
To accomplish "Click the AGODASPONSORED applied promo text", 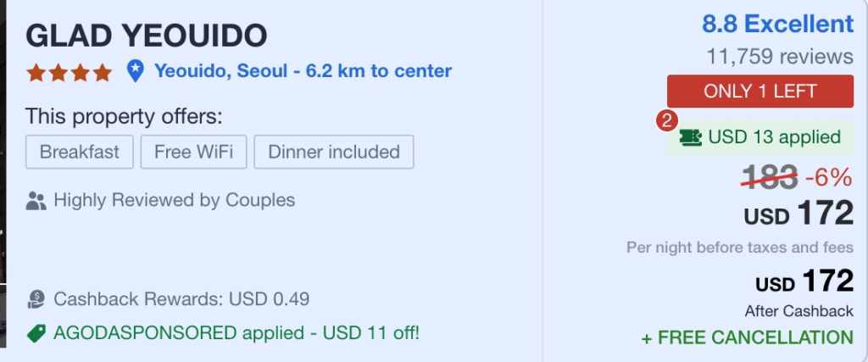I will click(236, 333).
